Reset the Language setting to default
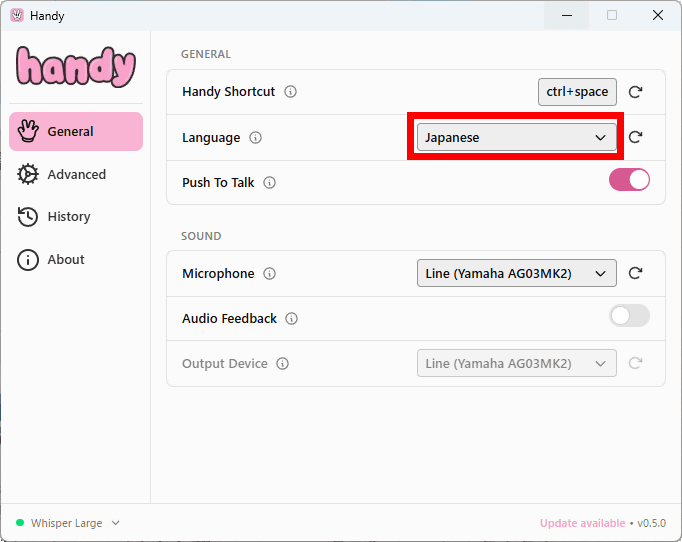The width and height of the screenshot is (682, 542). click(x=635, y=138)
